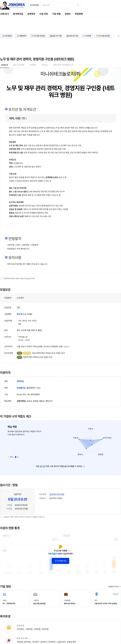Expand the benefit tags chevron

pos(118,36)
